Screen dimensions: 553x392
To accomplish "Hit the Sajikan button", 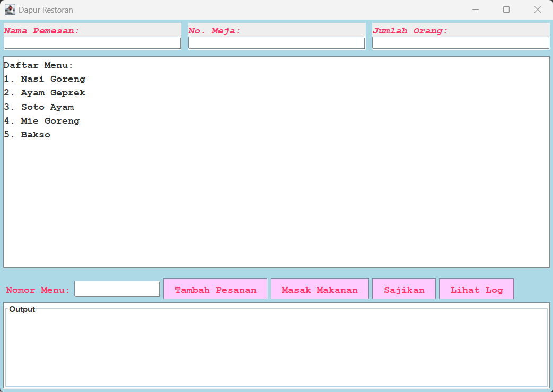I will 404,290.
